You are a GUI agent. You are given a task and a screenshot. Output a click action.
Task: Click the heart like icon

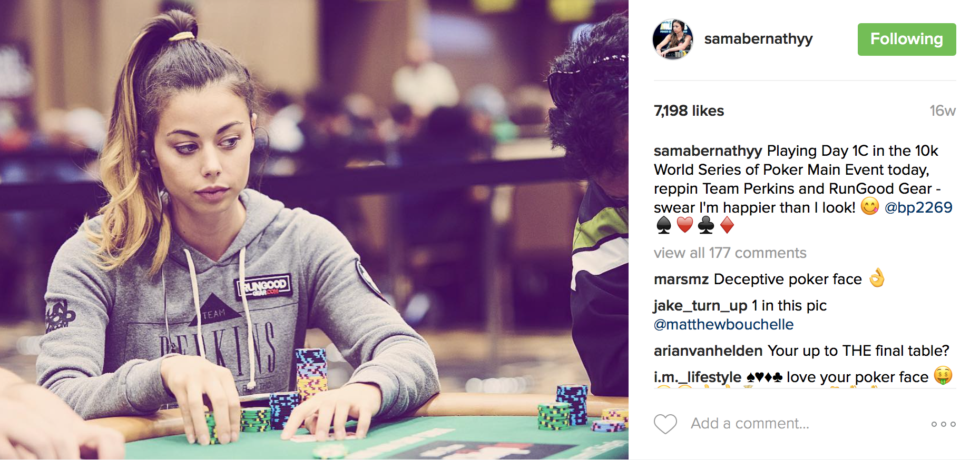(x=665, y=424)
